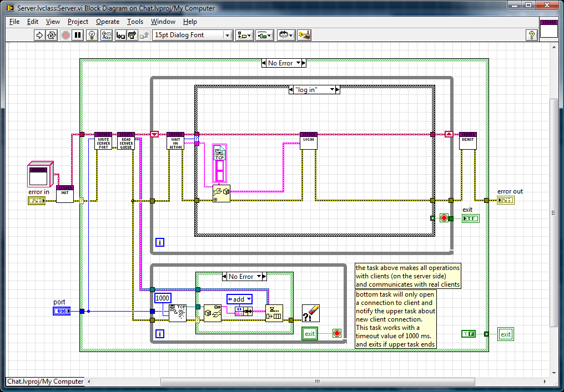The width and height of the screenshot is (564, 392).
Task: Select the TCP Listen node with 1000 timeout
Action: 178,313
